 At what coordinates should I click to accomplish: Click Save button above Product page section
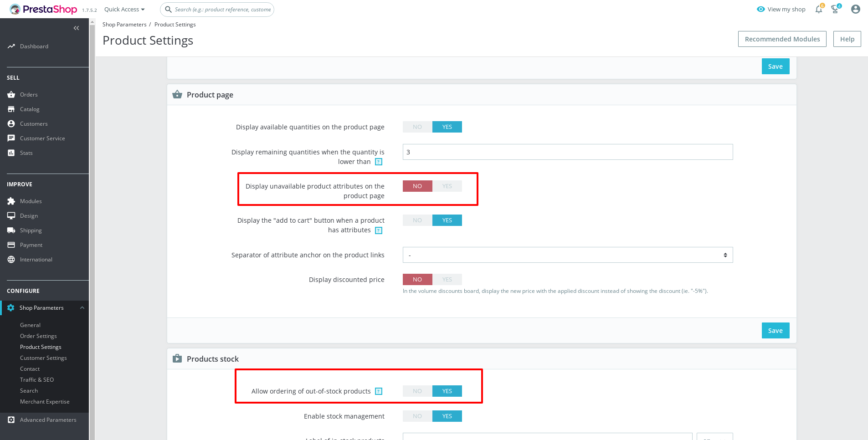776,67
